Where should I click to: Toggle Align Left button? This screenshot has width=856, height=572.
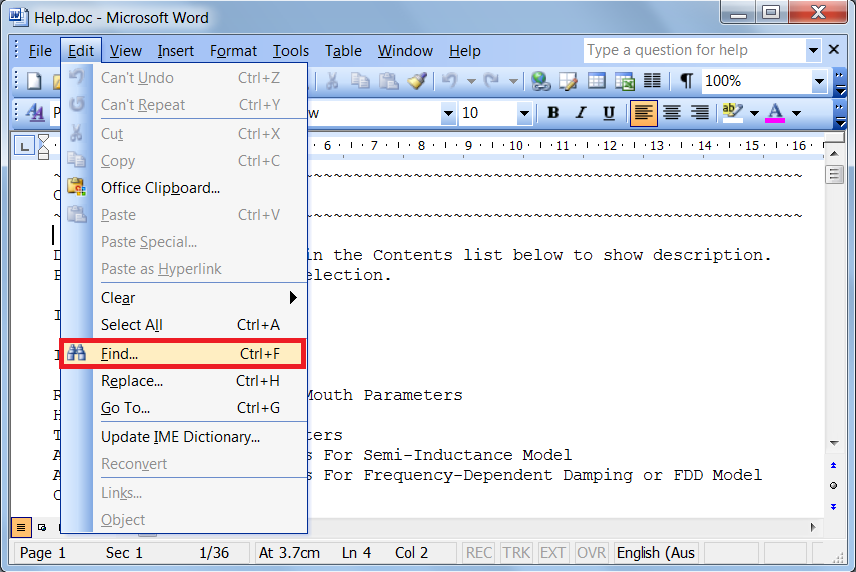pos(644,113)
